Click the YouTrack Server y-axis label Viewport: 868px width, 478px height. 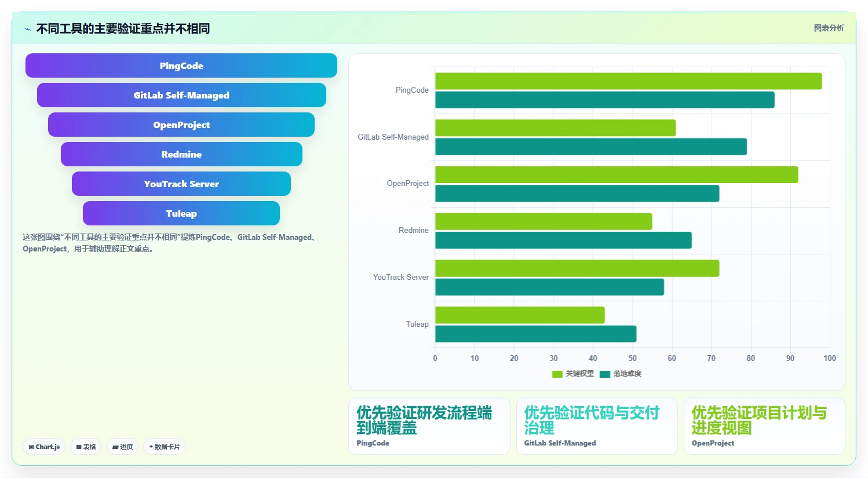coord(401,278)
